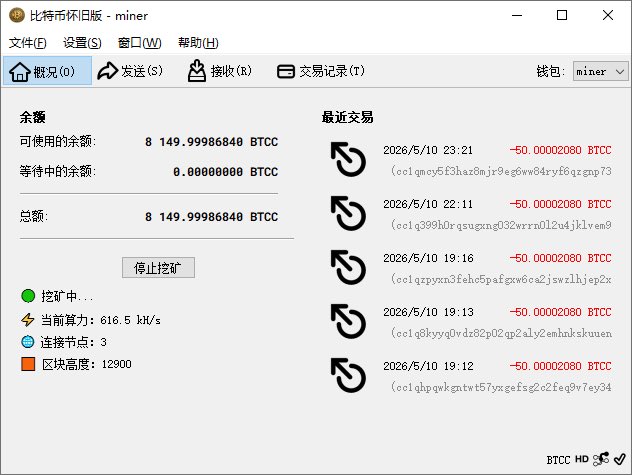Minimize the miner window
632x475 pixels.
[x=517, y=15]
